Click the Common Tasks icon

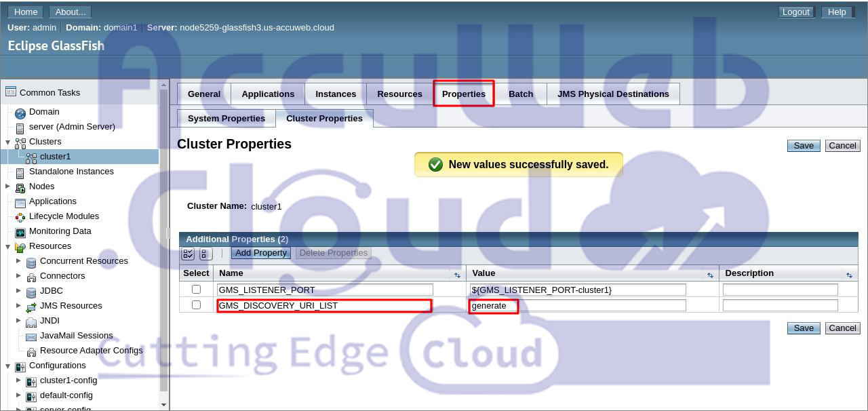[x=10, y=92]
